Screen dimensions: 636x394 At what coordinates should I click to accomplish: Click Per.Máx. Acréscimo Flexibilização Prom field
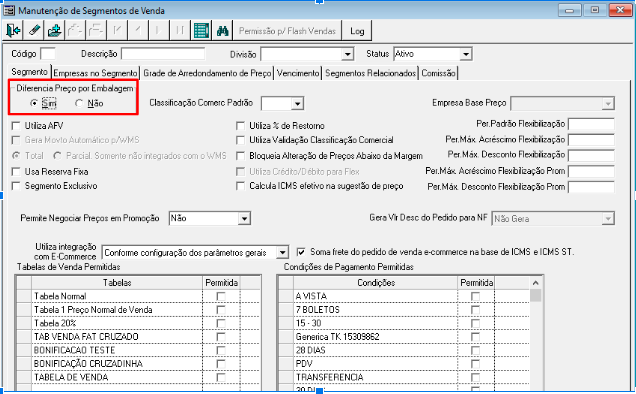point(591,172)
